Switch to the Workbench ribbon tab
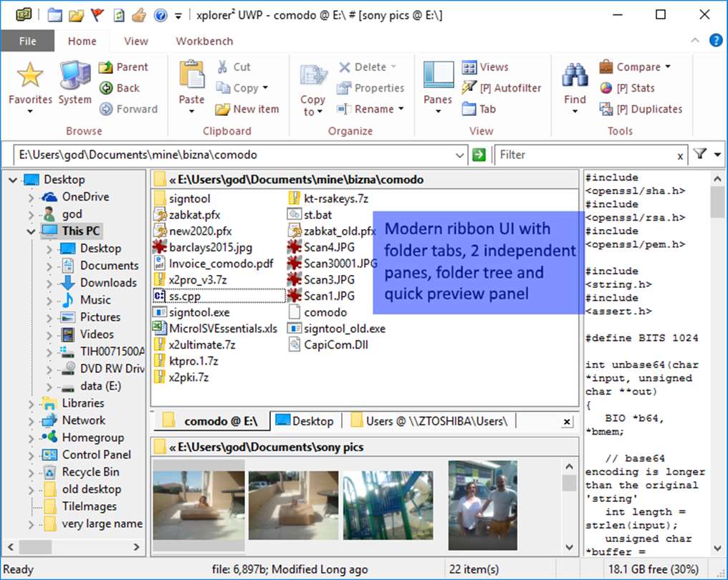The height and width of the screenshot is (580, 728). pyautogui.click(x=204, y=42)
